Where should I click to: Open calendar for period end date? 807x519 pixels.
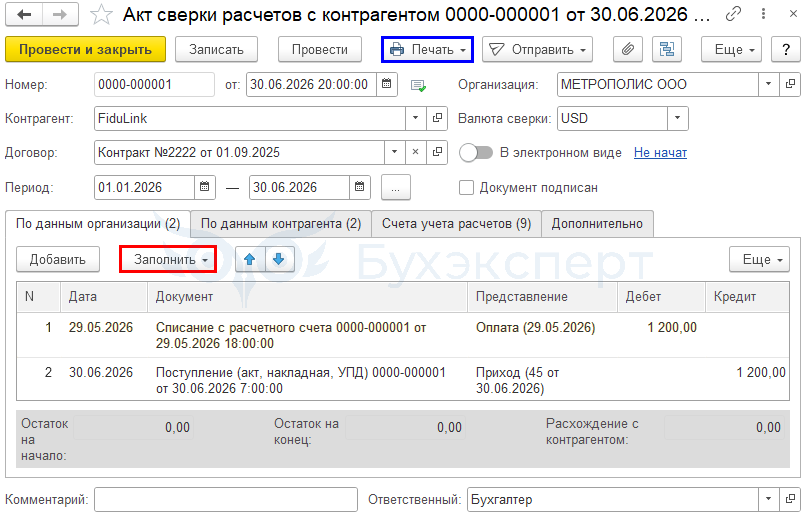(x=359, y=187)
